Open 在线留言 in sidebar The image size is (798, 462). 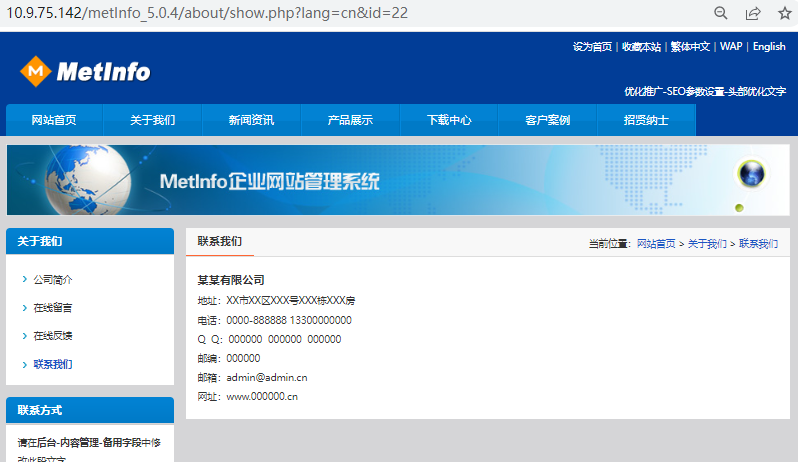click(x=53, y=308)
